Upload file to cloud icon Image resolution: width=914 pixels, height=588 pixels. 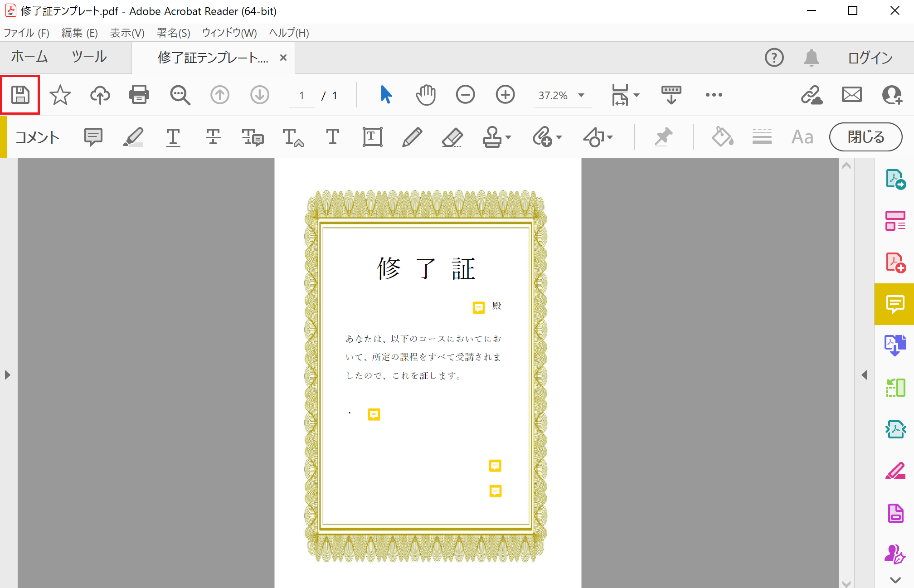click(100, 95)
